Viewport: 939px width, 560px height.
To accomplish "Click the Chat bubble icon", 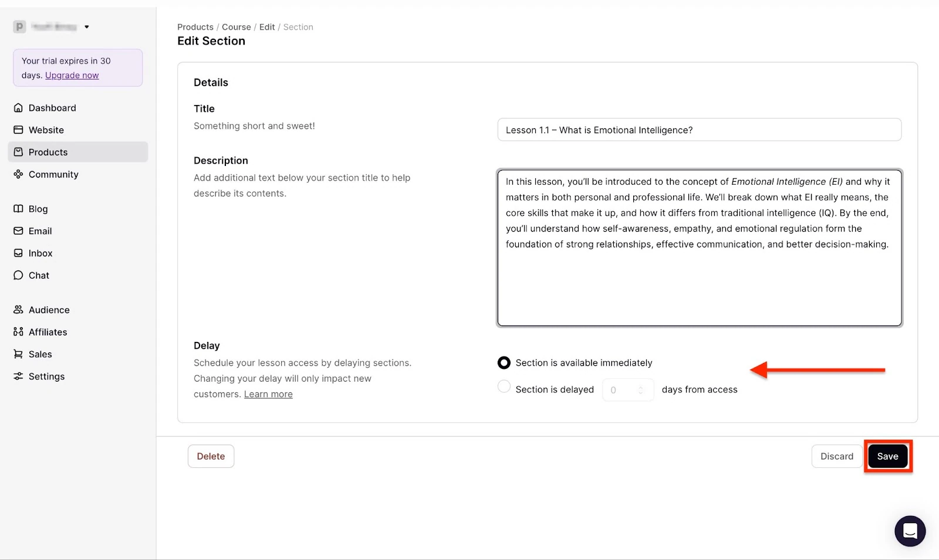I will pyautogui.click(x=18, y=276).
